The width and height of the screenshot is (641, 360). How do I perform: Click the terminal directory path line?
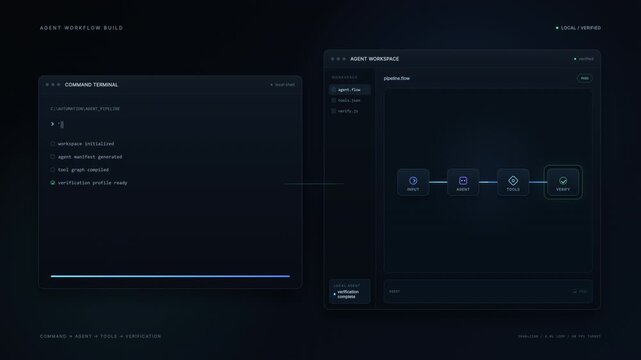[85, 109]
